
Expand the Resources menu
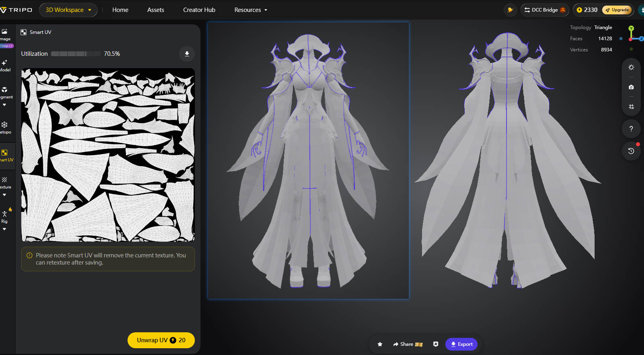coord(251,10)
